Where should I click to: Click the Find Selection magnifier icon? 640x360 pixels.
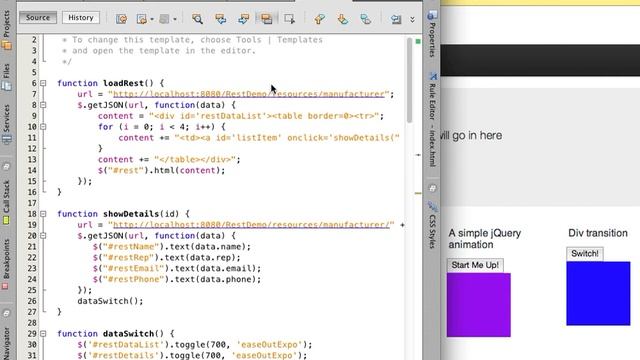tap(198, 19)
